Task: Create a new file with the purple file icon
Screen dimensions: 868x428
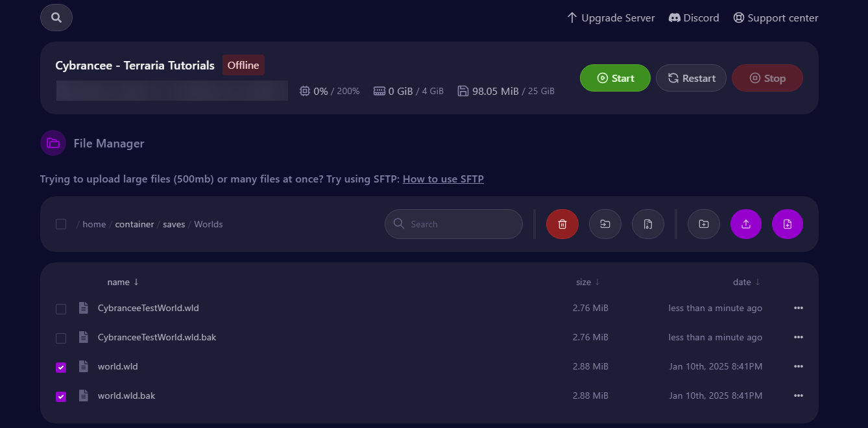Action: pos(787,223)
